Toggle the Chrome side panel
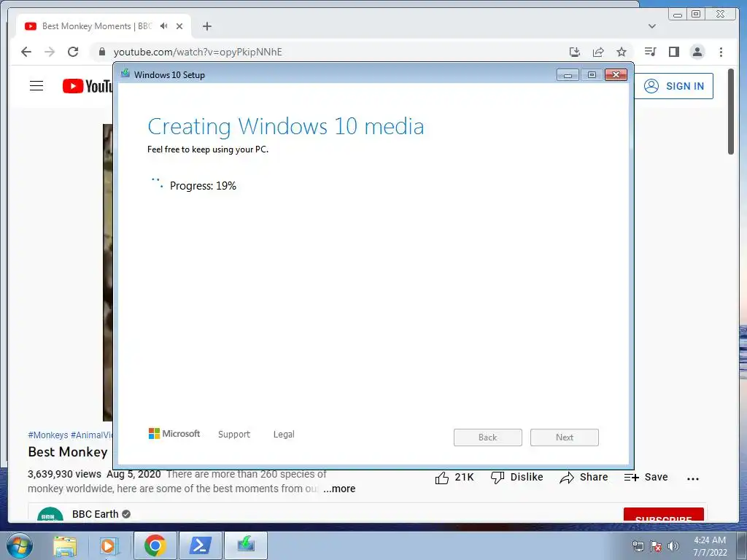This screenshot has height=560, width=747. [x=673, y=52]
